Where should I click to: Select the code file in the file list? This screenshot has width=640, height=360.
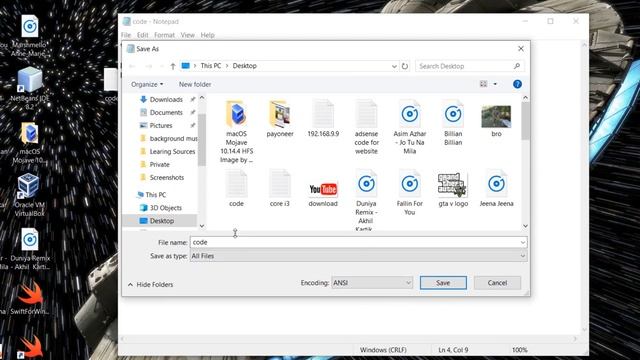pyautogui.click(x=236, y=189)
